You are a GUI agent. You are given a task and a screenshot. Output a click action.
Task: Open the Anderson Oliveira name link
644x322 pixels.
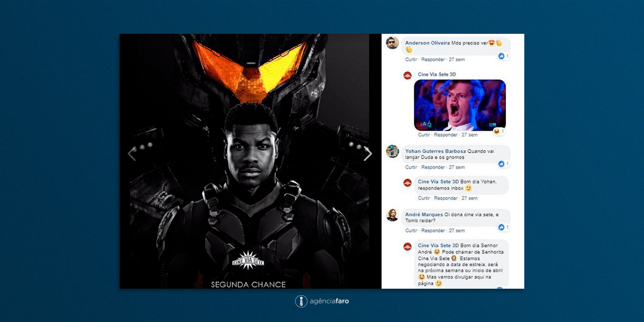pyautogui.click(x=427, y=43)
